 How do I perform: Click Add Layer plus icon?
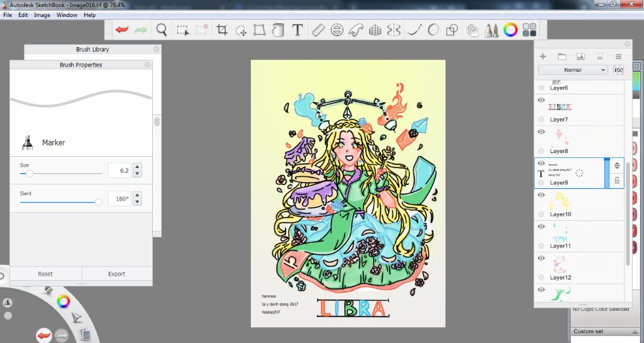click(x=543, y=56)
